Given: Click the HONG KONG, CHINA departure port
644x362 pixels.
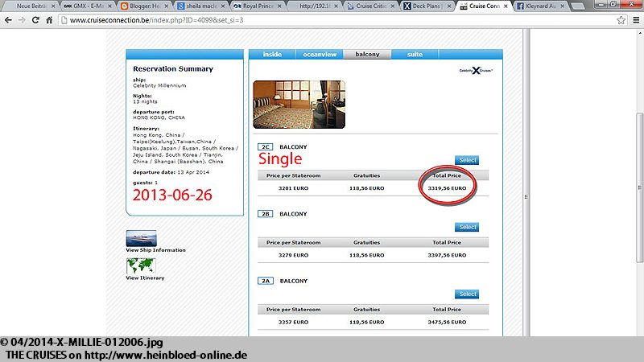Looking at the screenshot, I should (x=159, y=117).
